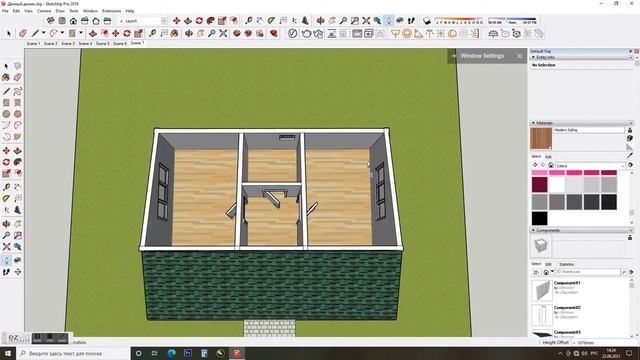Open the Components Statistics tab
Image resolution: width=640 pixels, height=360 pixels.
tap(566, 264)
